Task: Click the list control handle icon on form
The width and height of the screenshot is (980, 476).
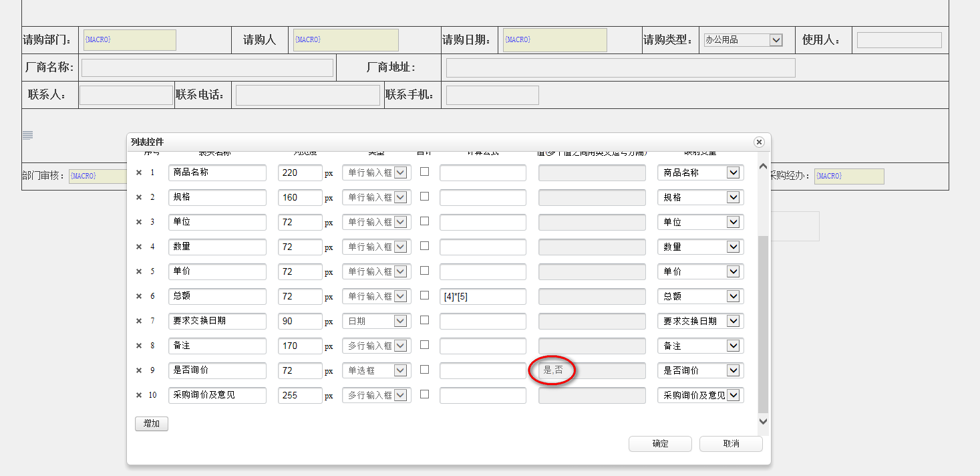Action: tap(27, 135)
